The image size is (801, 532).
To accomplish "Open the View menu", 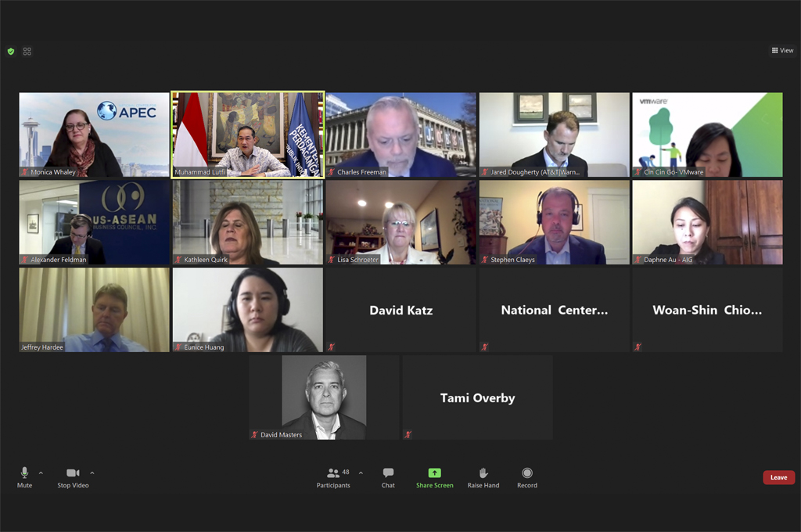I will (x=782, y=50).
